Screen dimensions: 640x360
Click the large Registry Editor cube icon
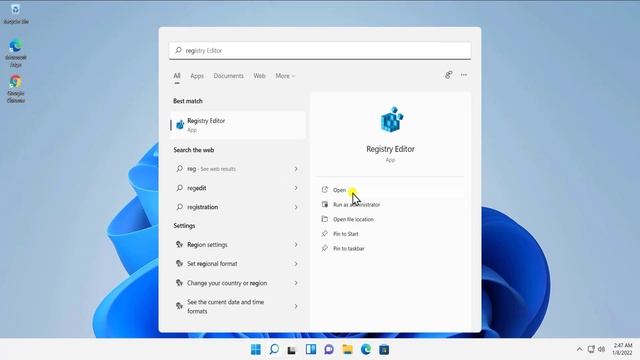tap(391, 120)
